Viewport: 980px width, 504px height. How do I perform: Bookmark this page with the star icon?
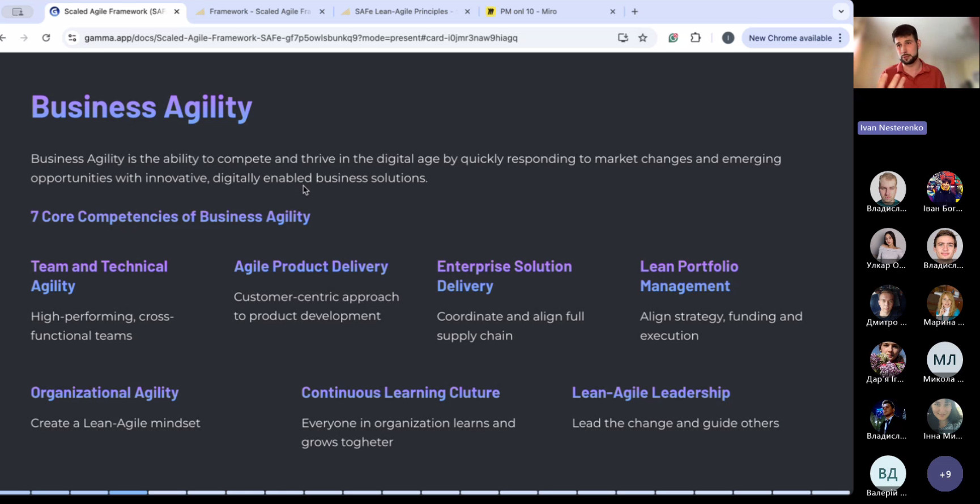coord(643,38)
